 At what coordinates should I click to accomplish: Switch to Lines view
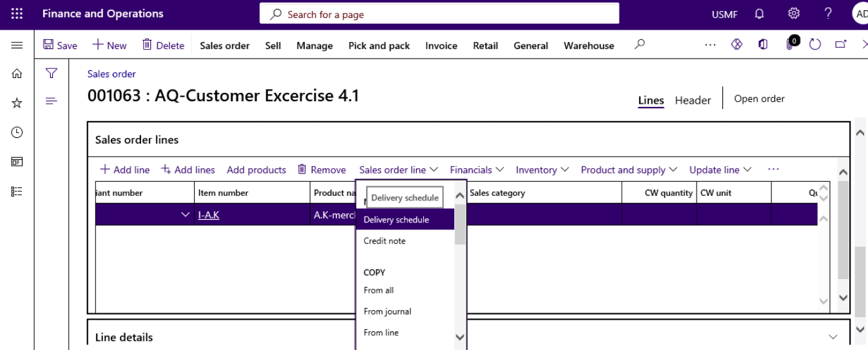pos(651,101)
